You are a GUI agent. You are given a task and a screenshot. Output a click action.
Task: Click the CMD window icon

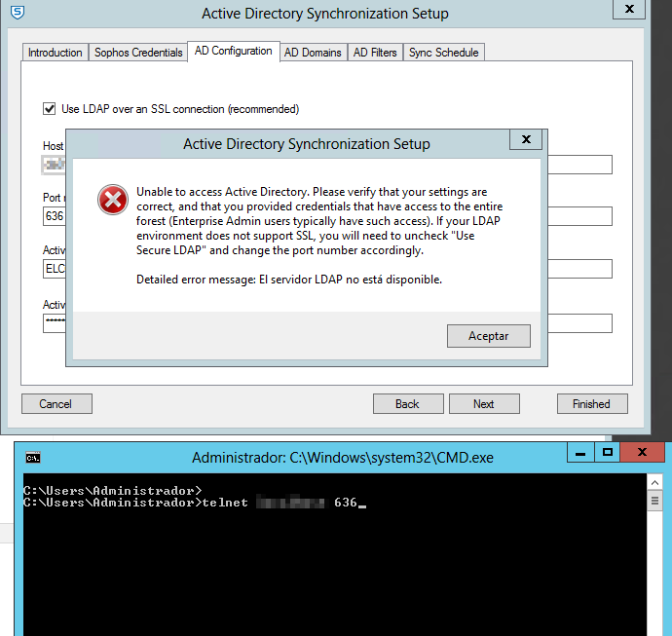pyautogui.click(x=33, y=458)
